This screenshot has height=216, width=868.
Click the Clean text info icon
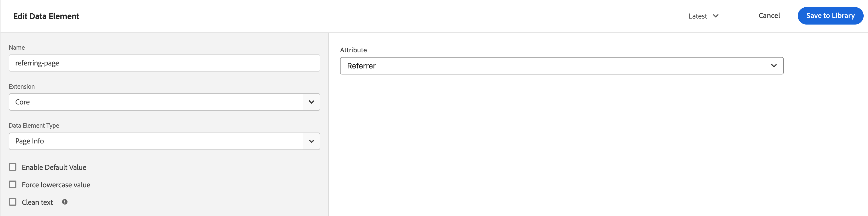pos(65,202)
